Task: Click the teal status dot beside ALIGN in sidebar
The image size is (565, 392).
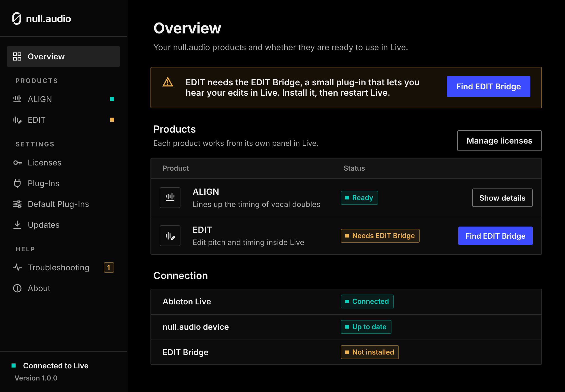Action: pyautogui.click(x=112, y=99)
